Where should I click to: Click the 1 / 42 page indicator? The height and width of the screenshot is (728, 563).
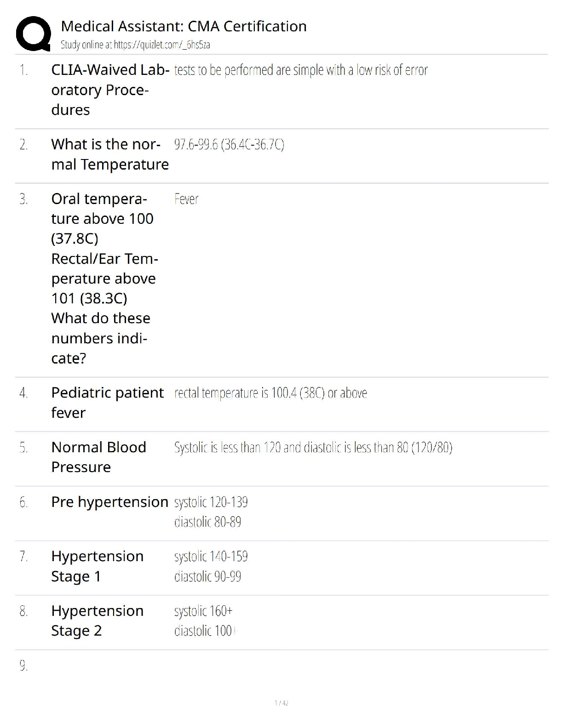281,703
